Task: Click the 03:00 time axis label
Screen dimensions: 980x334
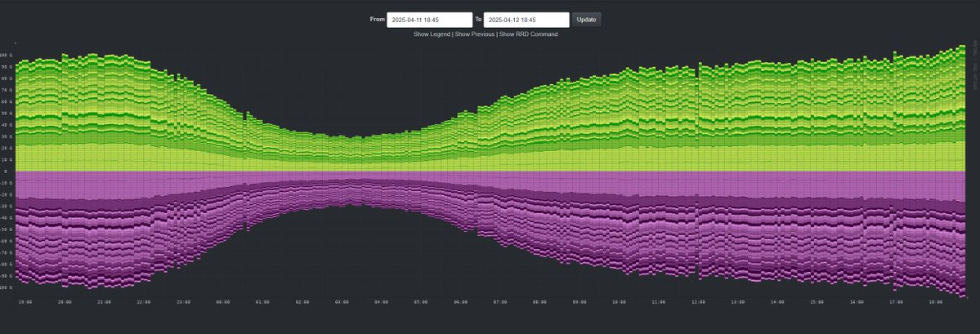Action: click(x=342, y=302)
